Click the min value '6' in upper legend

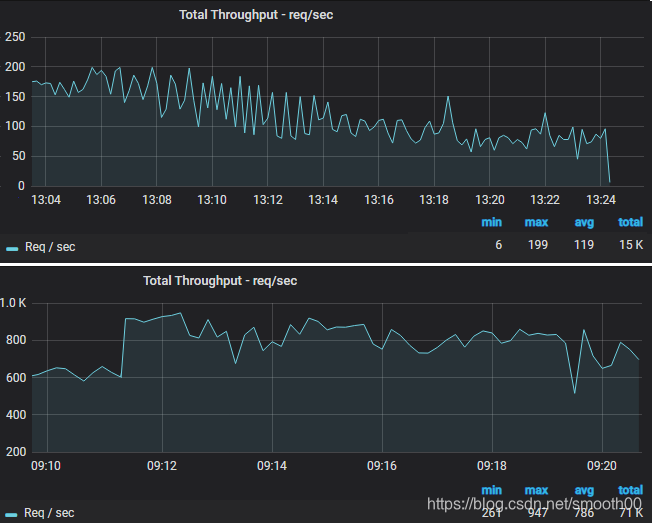499,245
